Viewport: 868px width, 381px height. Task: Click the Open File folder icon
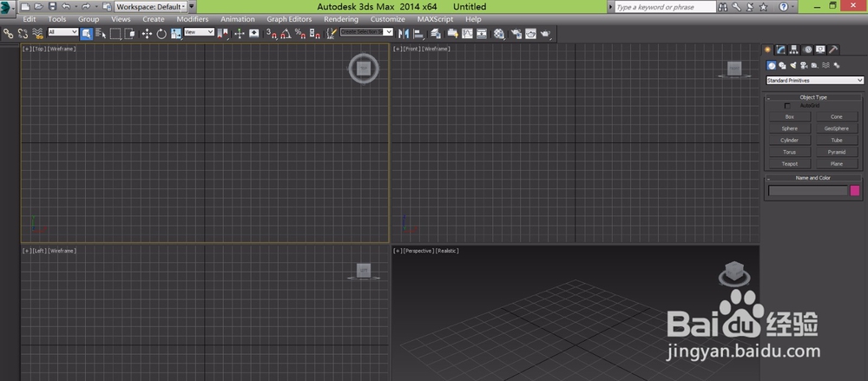38,7
